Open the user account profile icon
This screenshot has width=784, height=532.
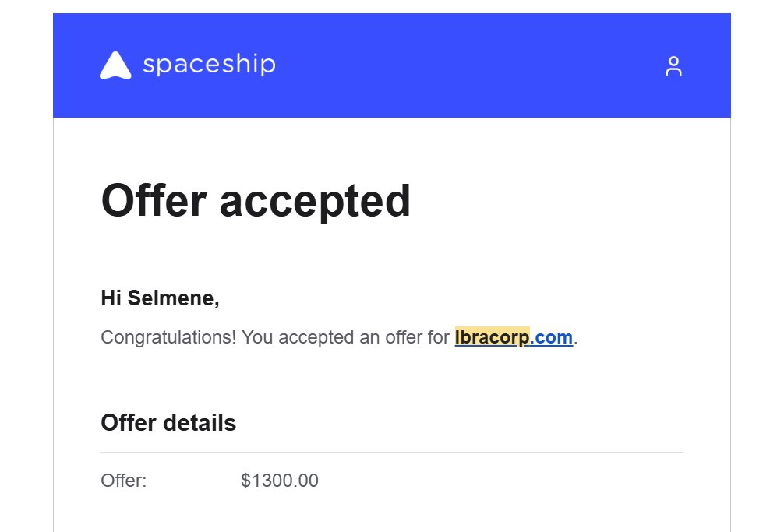click(x=673, y=66)
